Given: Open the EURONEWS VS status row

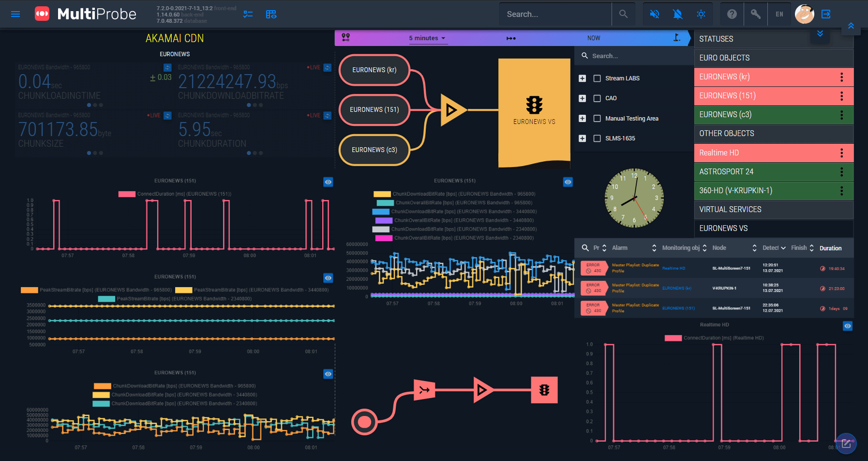Looking at the screenshot, I should (x=774, y=229).
